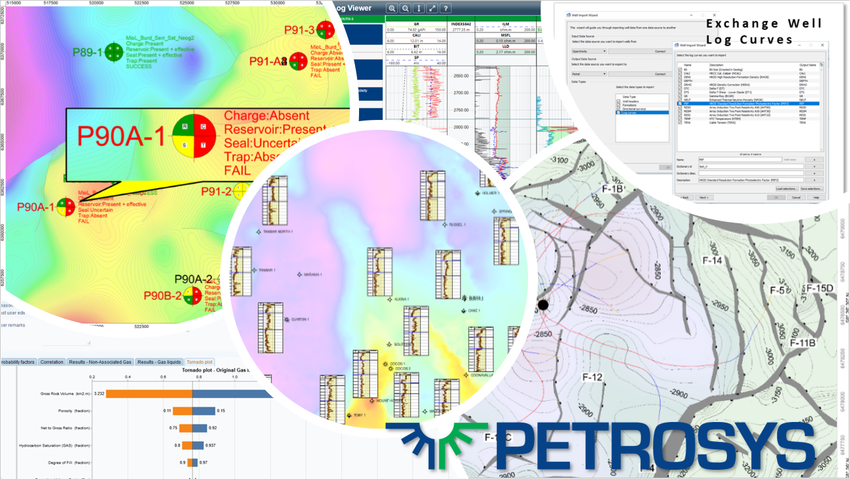This screenshot has width=850, height=479.
Task: Select the P90B-2 well pie symbol
Action: point(192,296)
